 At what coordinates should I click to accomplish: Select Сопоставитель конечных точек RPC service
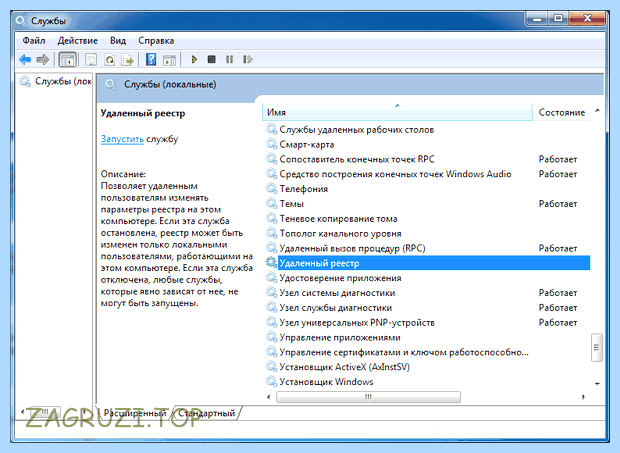(x=357, y=159)
